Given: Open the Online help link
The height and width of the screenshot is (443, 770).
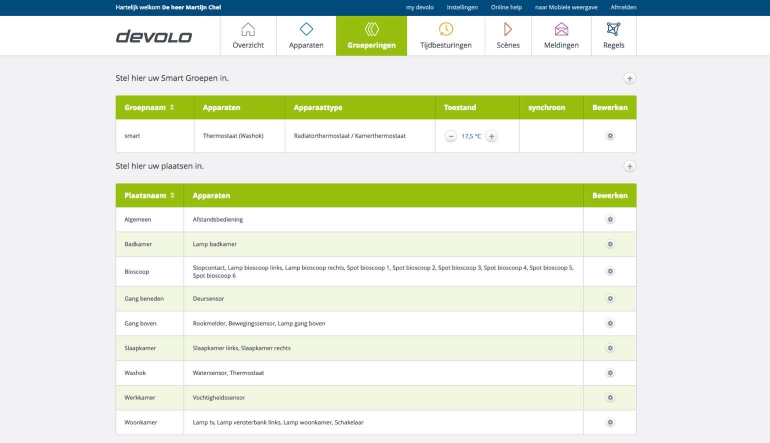Looking at the screenshot, I should coord(506,7).
